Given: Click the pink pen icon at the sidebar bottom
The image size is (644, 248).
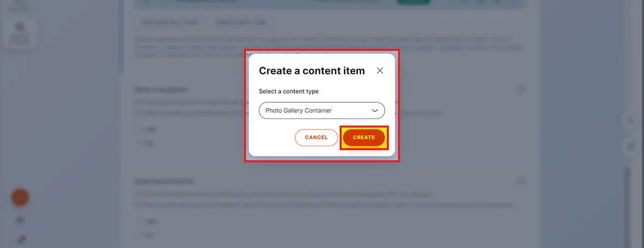Looking at the screenshot, I should click(20, 240).
